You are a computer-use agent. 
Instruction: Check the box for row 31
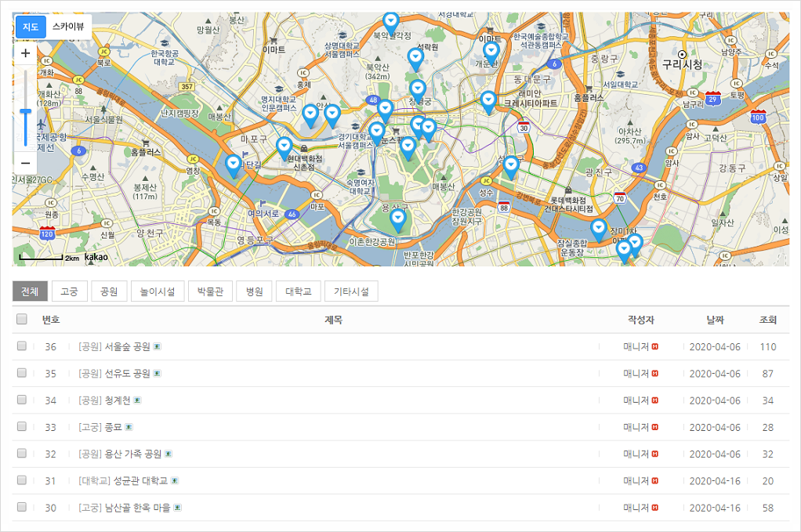[21, 480]
